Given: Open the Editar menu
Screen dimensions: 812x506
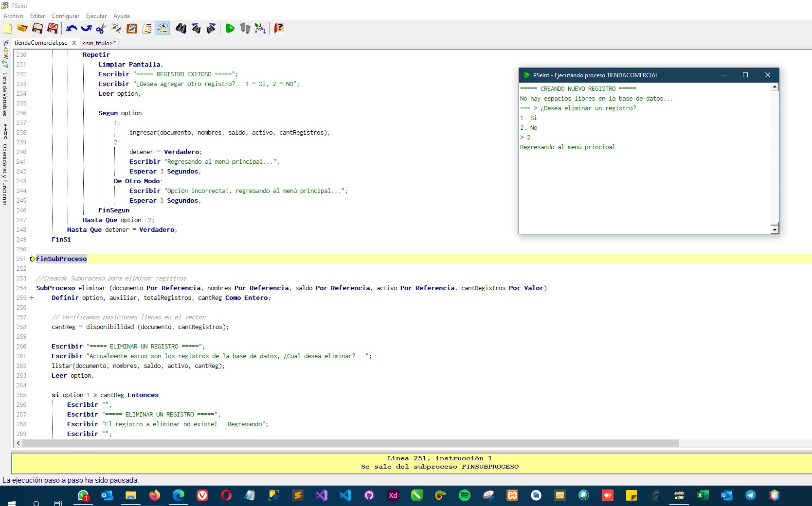Looking at the screenshot, I should point(37,16).
